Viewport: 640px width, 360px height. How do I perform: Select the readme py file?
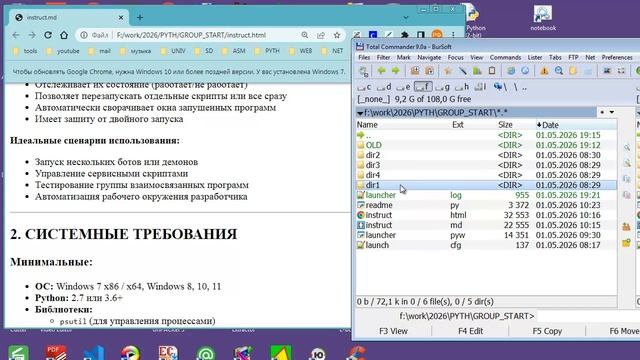tap(486, 205)
